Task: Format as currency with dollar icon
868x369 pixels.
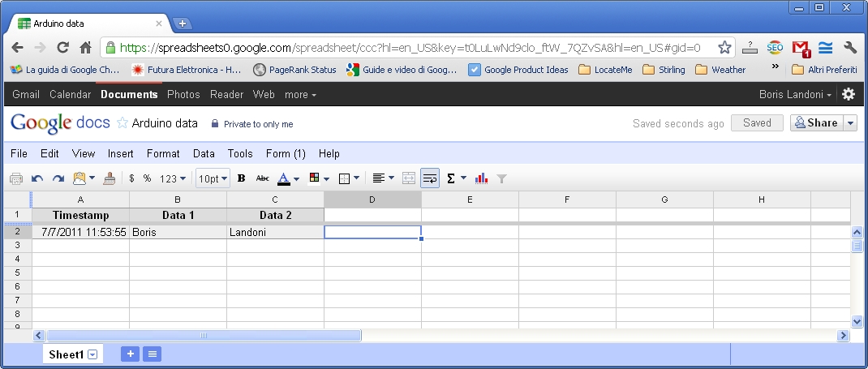Action: tap(131, 178)
